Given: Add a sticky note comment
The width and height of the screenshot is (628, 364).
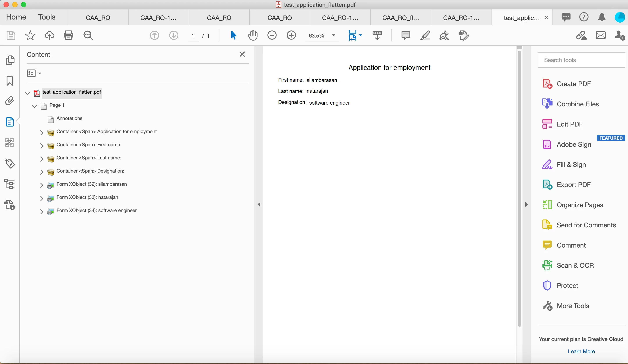Looking at the screenshot, I should pos(406,35).
